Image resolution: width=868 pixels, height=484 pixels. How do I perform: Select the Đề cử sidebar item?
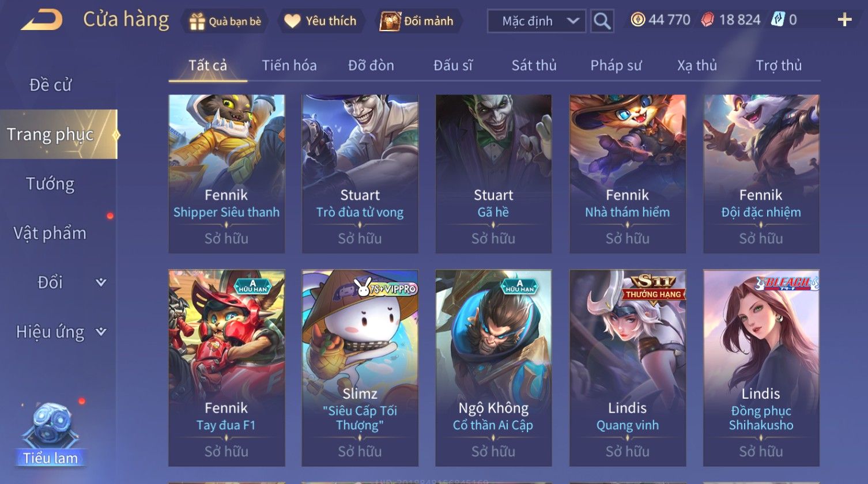click(x=50, y=85)
